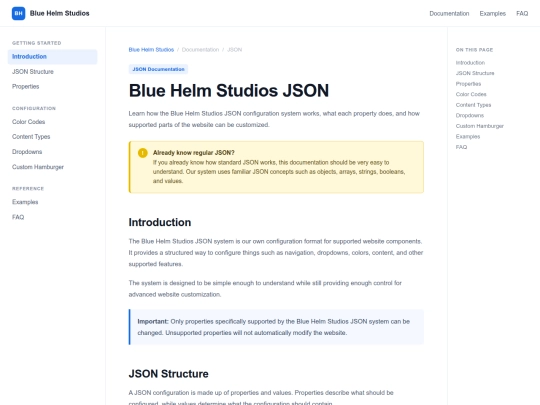Jump to Properties in On This Page
Viewport: 540px width, 405px height.
[x=468, y=84]
